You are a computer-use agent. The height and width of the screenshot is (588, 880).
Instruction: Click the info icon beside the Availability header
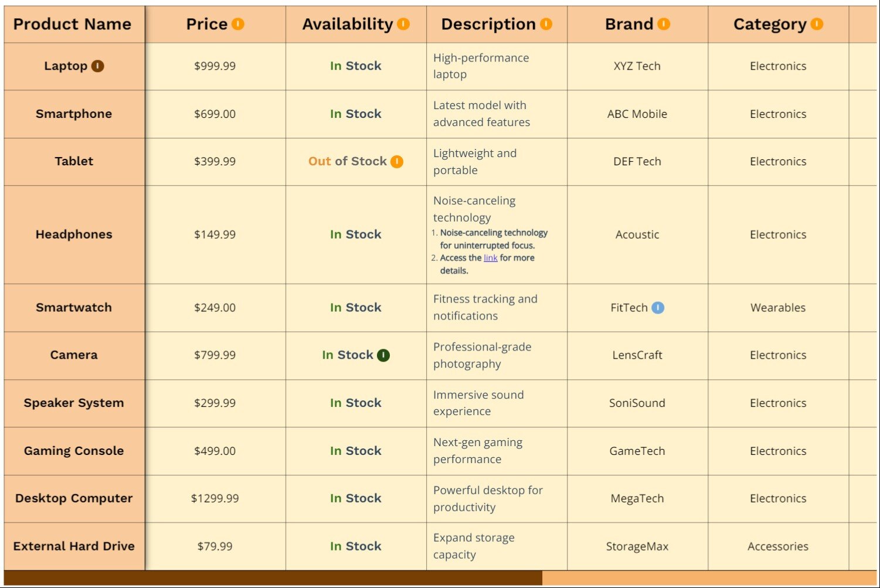click(403, 24)
